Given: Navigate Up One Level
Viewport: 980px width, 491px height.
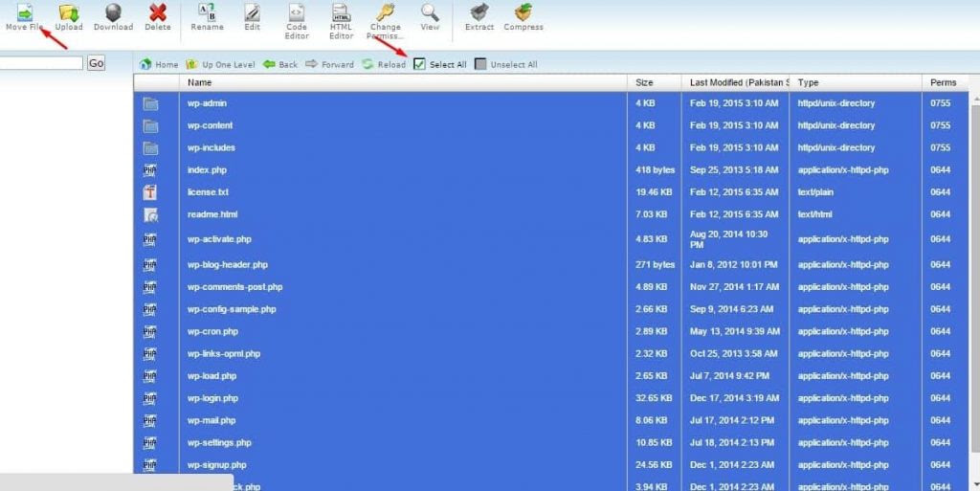Looking at the screenshot, I should (220, 64).
